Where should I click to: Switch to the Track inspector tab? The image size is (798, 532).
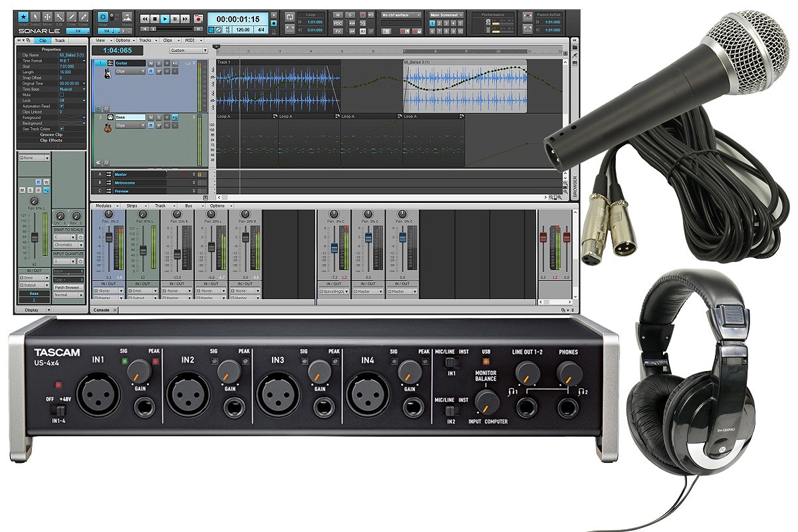pyautogui.click(x=61, y=41)
